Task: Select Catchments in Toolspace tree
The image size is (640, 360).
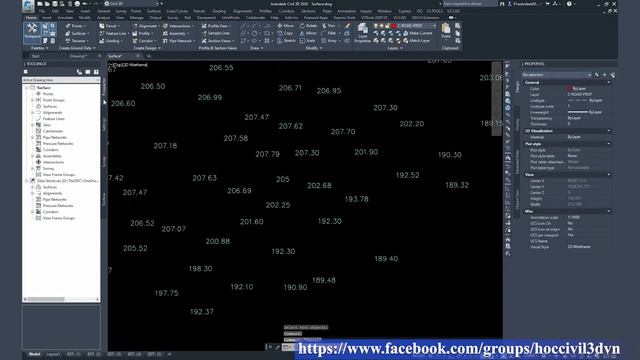Action: pyautogui.click(x=53, y=131)
